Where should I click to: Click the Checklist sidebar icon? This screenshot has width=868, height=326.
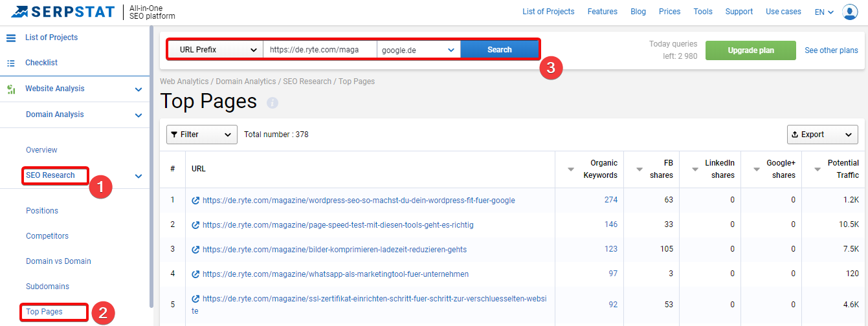(11, 63)
